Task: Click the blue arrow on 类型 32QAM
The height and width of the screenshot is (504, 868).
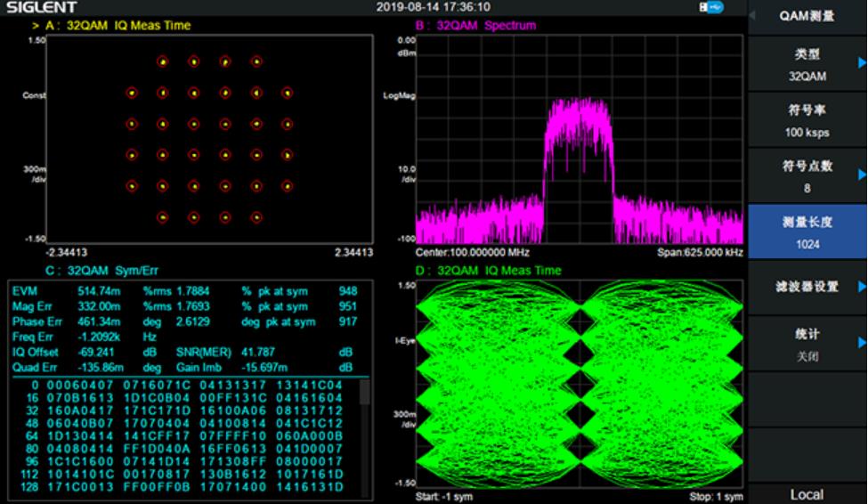Action: coord(861,62)
